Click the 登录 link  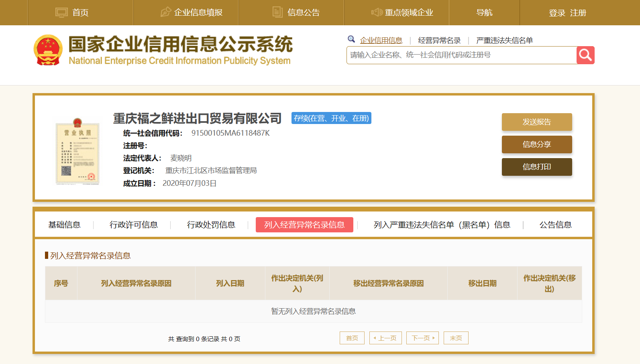557,13
